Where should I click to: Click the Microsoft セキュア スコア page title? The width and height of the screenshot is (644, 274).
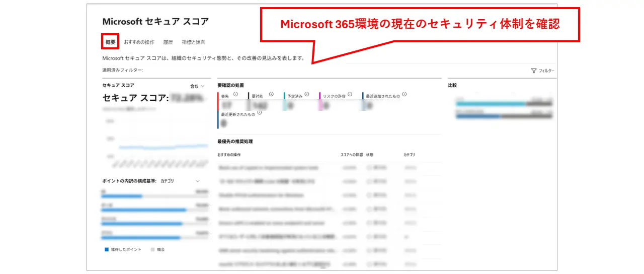click(x=155, y=22)
